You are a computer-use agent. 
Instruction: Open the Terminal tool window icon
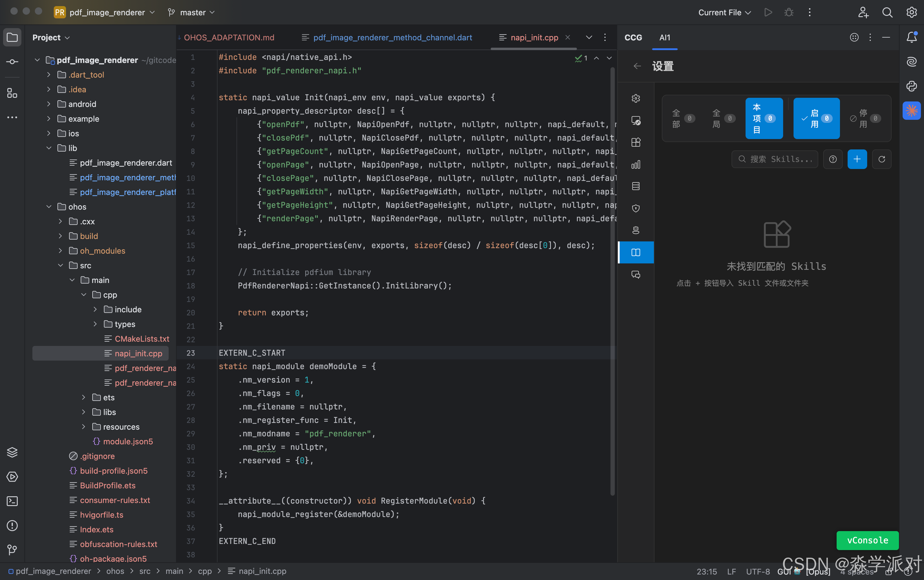(12, 501)
